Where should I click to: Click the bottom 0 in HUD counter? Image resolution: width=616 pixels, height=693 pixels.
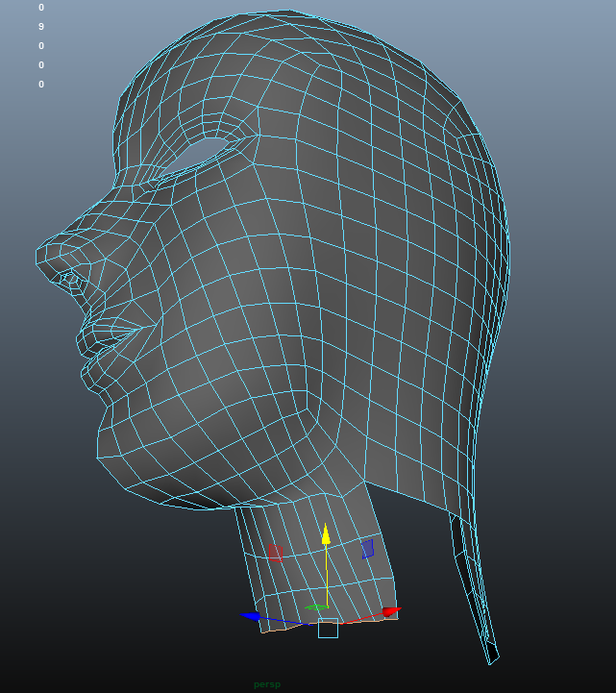point(41,85)
